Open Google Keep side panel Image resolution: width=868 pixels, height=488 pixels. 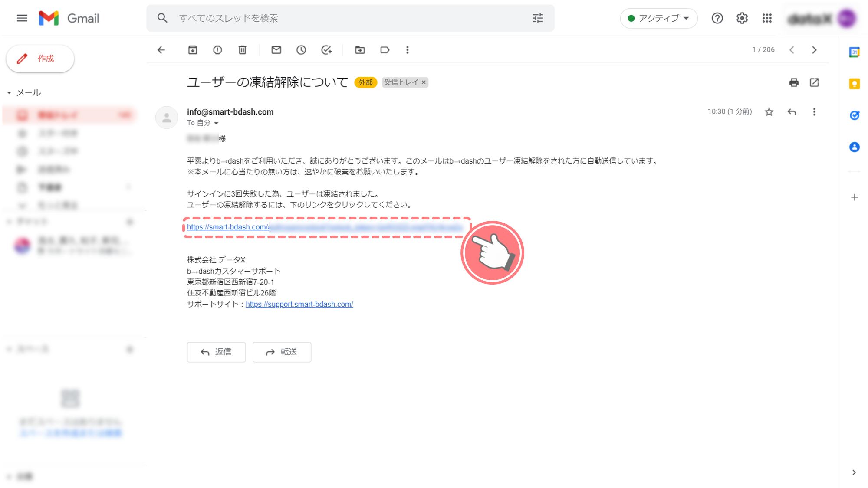click(854, 84)
